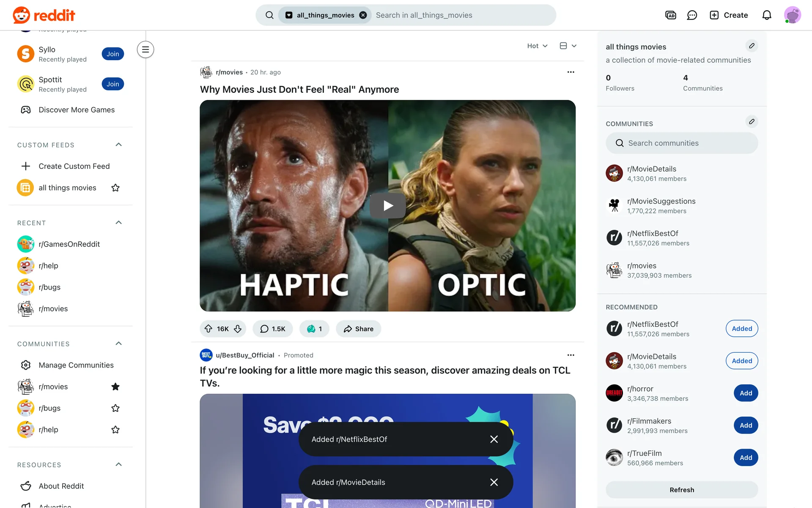Edit the Communities list pencil icon
Image resolution: width=812 pixels, height=508 pixels.
(752, 122)
